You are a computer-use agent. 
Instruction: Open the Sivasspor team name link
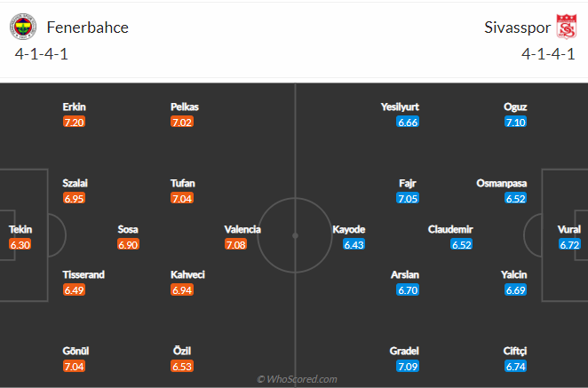(x=515, y=28)
